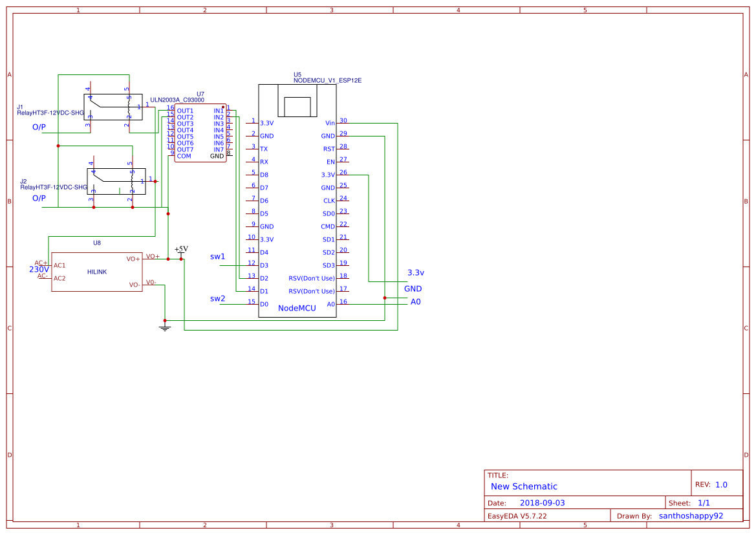Image resolution: width=756 pixels, height=535 pixels.
Task: Select the 3.3v net label near pin 18
Action: [416, 273]
